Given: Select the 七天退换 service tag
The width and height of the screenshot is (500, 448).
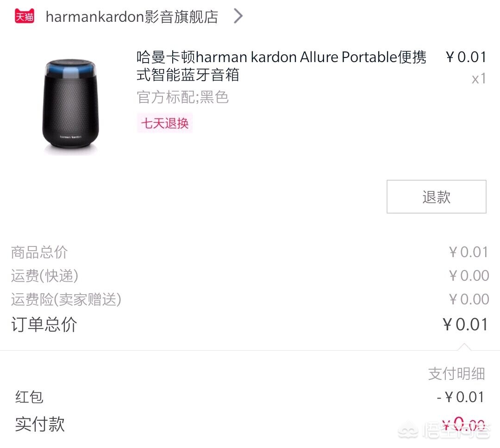Looking at the screenshot, I should (x=164, y=124).
